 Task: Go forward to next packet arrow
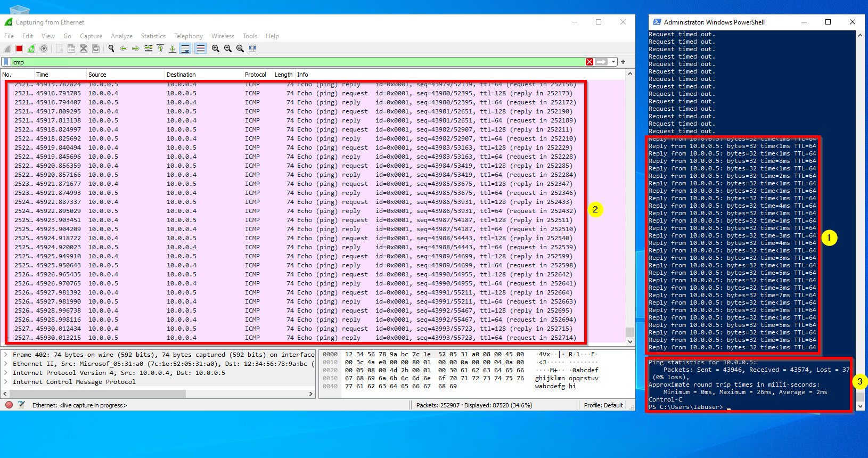coord(136,48)
